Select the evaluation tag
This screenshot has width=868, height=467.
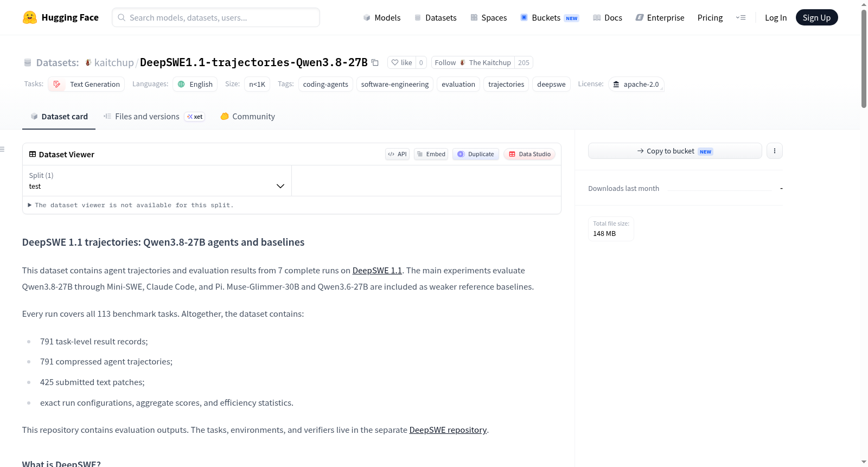point(458,84)
